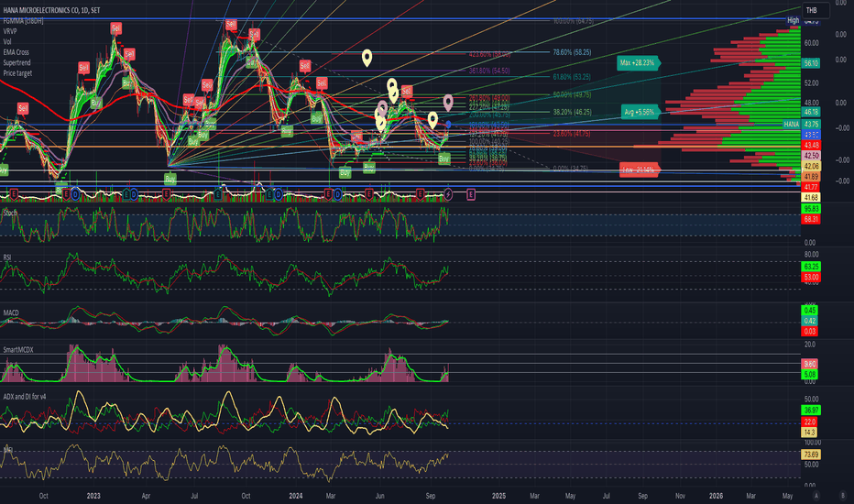Viewport: 854px width, 504px height.
Task: Click the Max +28.23% forecast label
Action: pos(639,62)
